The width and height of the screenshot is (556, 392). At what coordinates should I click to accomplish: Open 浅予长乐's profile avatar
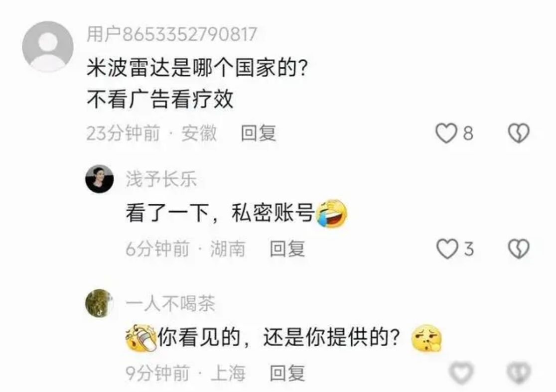[99, 179]
